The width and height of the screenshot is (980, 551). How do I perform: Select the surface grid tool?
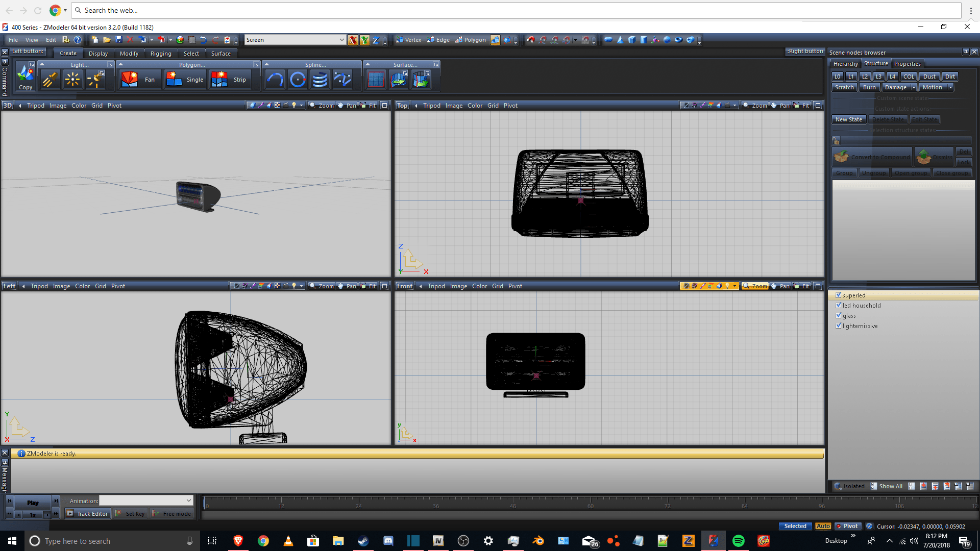(x=376, y=80)
